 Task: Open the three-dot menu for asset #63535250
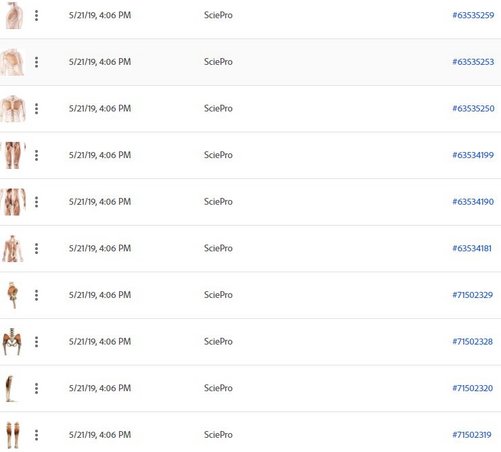pyautogui.click(x=36, y=109)
